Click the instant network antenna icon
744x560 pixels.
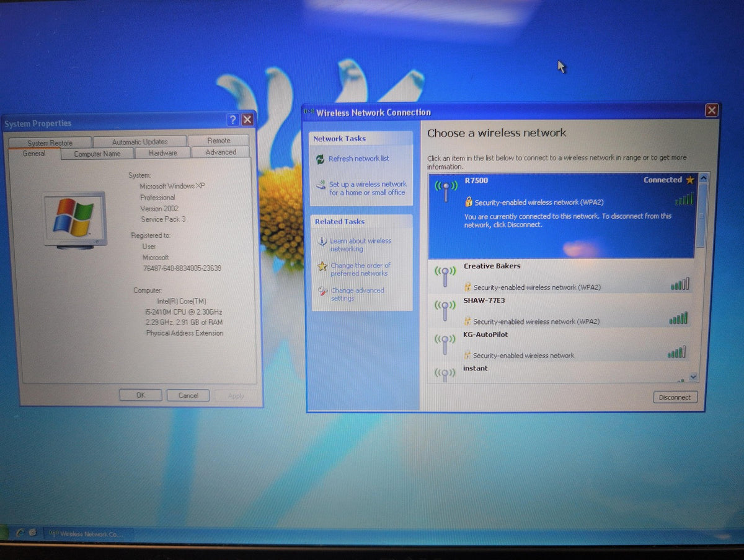point(445,374)
